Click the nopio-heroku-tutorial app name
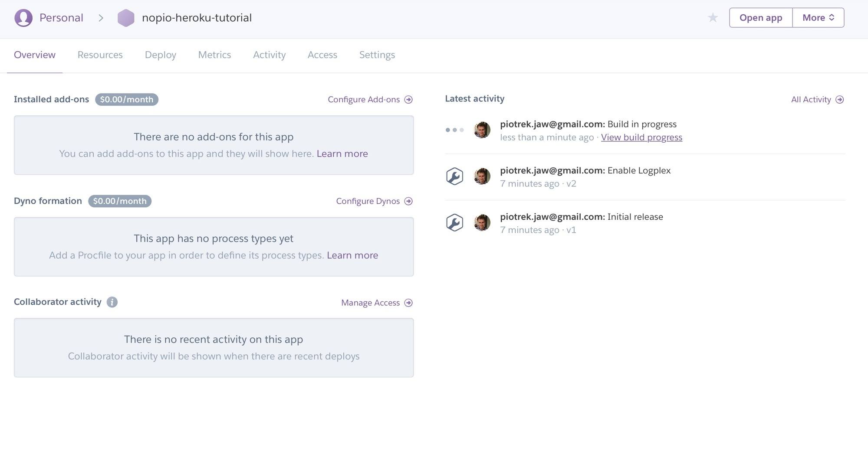Viewport: 868px width, 450px height. click(197, 18)
